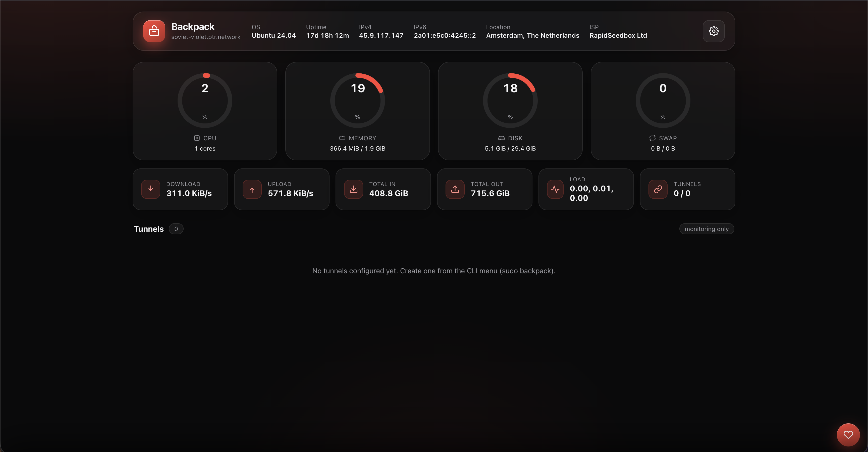868x452 pixels.
Task: Click the Ubuntu 24.04 OS value
Action: point(274,35)
